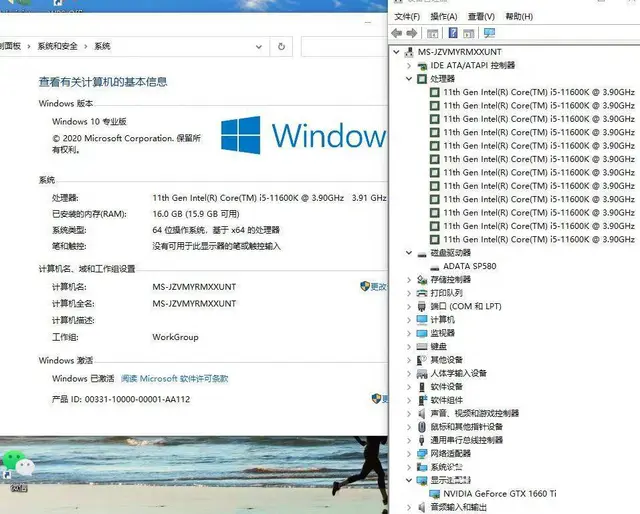This screenshot has width=640, height=514.
Task: Click the 键盘 keyboard icon
Action: pos(422,347)
